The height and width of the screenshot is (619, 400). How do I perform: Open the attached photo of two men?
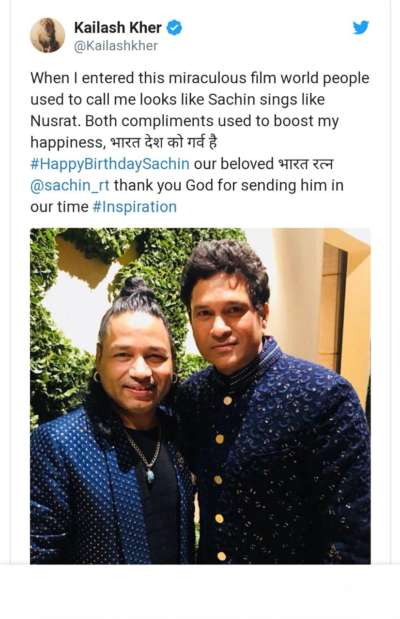pyautogui.click(x=200, y=396)
